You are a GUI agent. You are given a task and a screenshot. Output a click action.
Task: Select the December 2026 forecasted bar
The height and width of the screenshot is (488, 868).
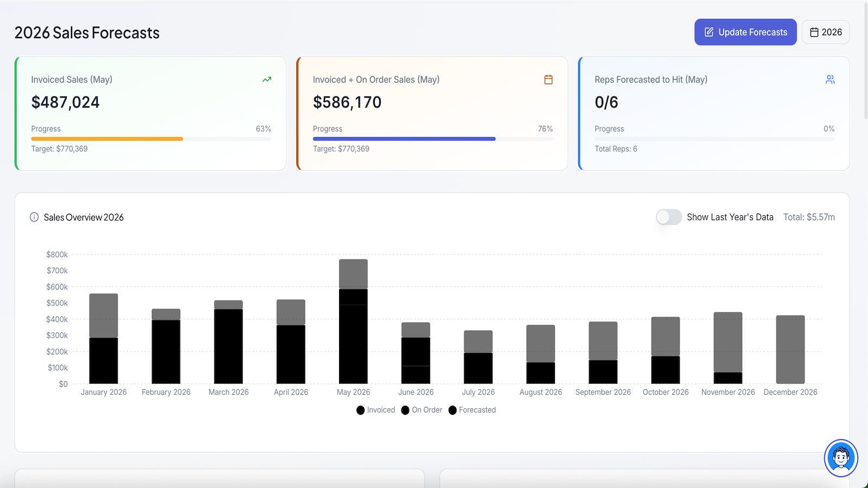click(x=790, y=350)
